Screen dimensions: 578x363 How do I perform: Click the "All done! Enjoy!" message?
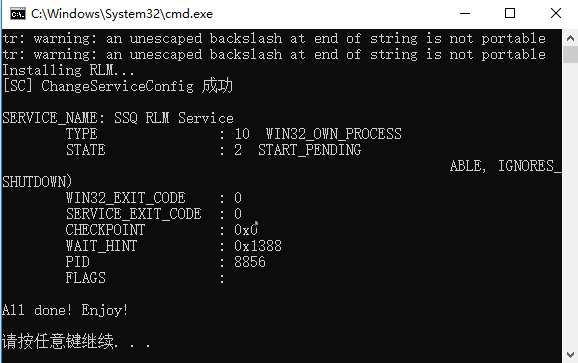[65, 310]
